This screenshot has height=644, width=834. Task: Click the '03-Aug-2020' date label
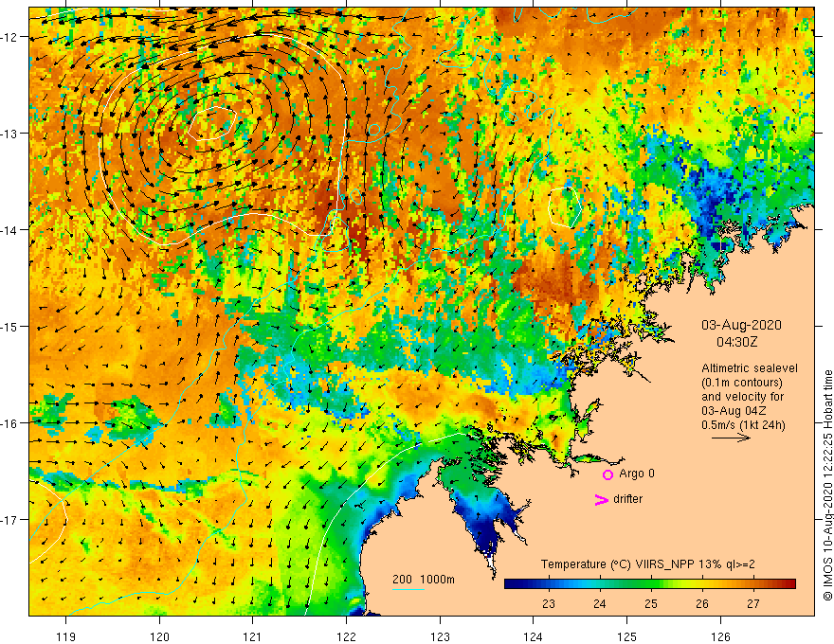tap(741, 325)
